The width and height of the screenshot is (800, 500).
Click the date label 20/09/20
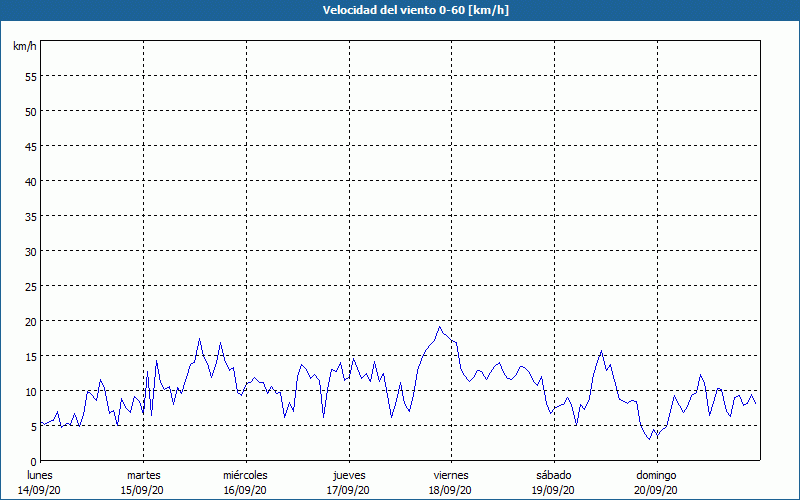656,490
